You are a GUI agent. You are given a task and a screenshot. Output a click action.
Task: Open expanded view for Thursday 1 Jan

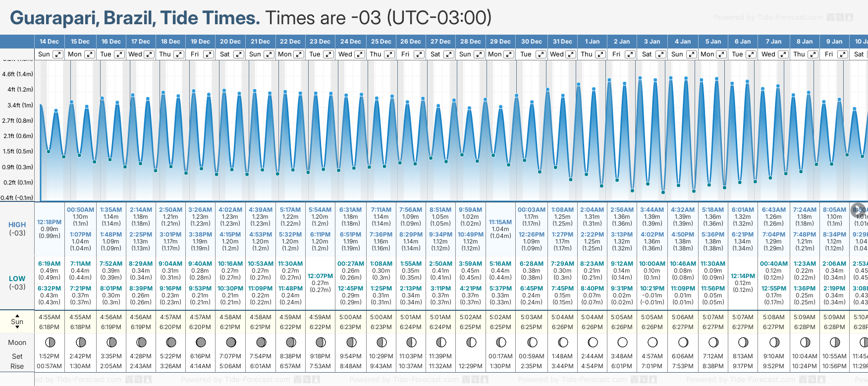pyautogui.click(x=600, y=54)
